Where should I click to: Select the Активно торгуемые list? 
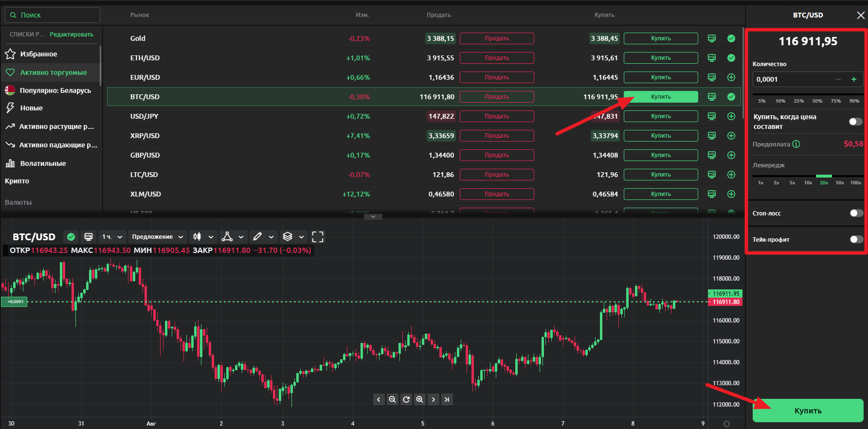point(51,72)
